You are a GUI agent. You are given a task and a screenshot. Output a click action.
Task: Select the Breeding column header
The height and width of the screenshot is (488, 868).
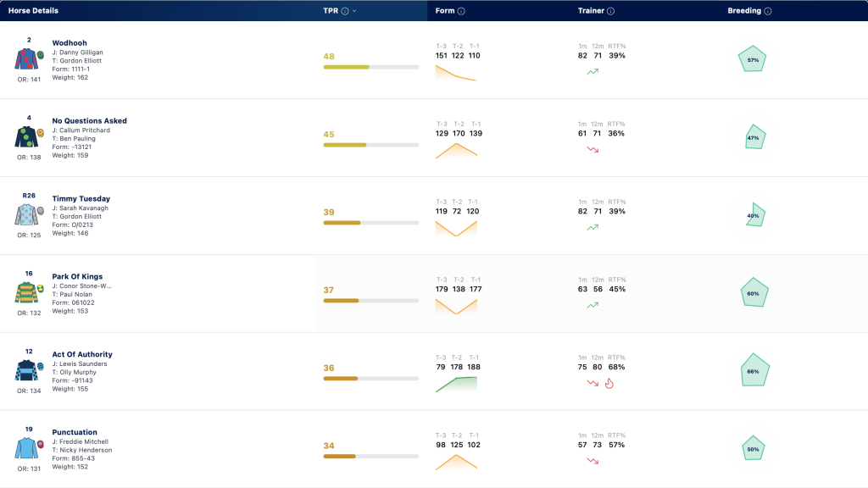(744, 10)
